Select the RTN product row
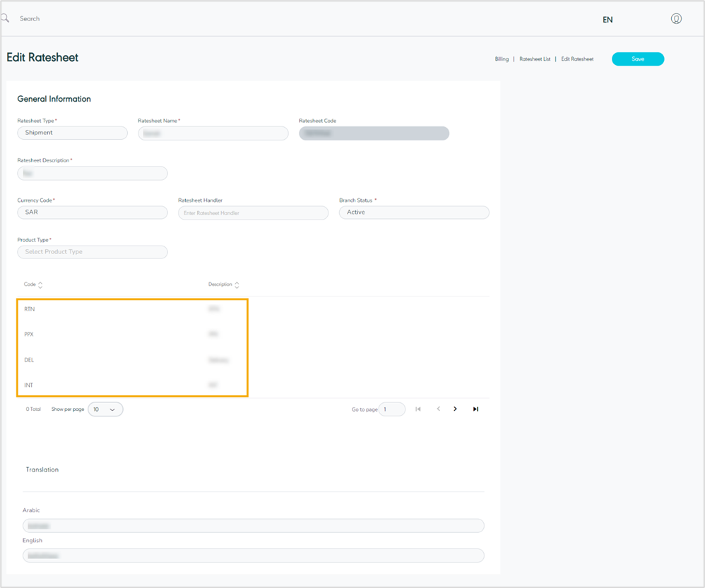Image resolution: width=705 pixels, height=588 pixels. coord(30,309)
